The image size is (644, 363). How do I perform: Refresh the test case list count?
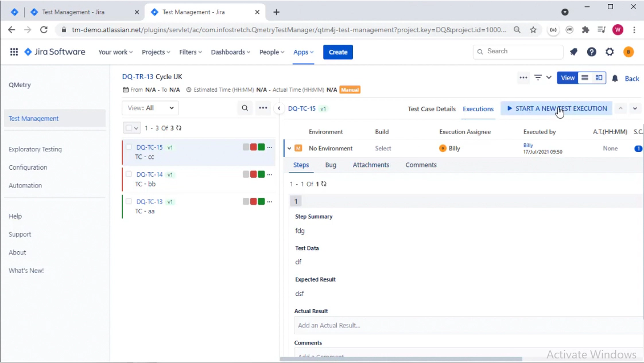click(179, 128)
